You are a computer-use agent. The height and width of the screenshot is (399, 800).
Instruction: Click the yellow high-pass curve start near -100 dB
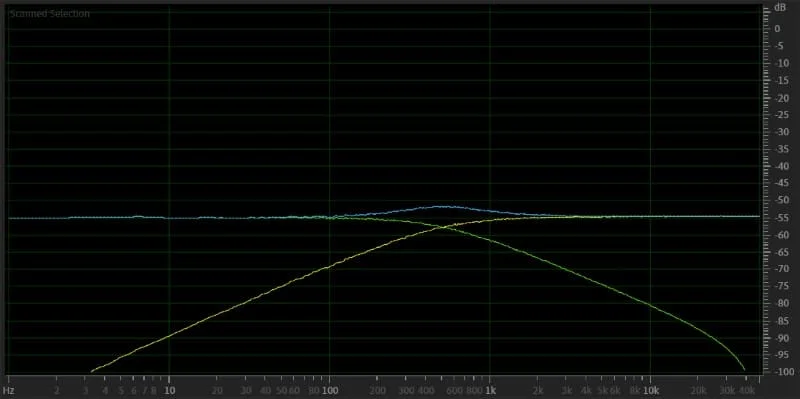point(92,371)
